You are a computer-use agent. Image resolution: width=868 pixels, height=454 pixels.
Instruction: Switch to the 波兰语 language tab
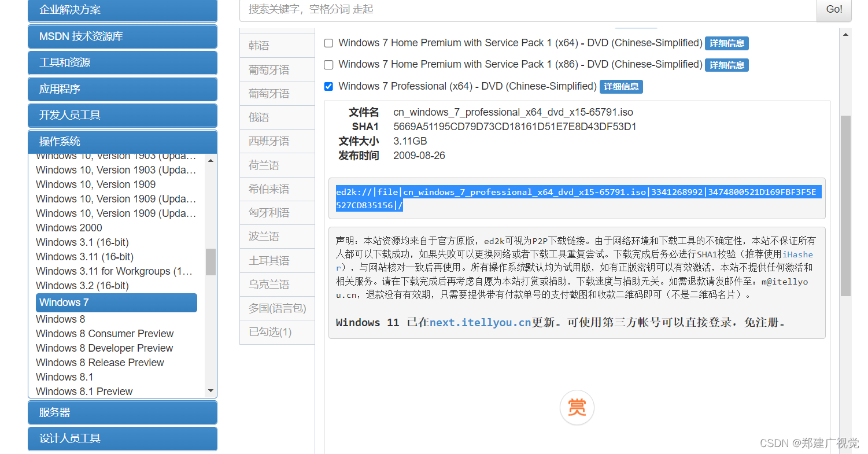point(277,237)
